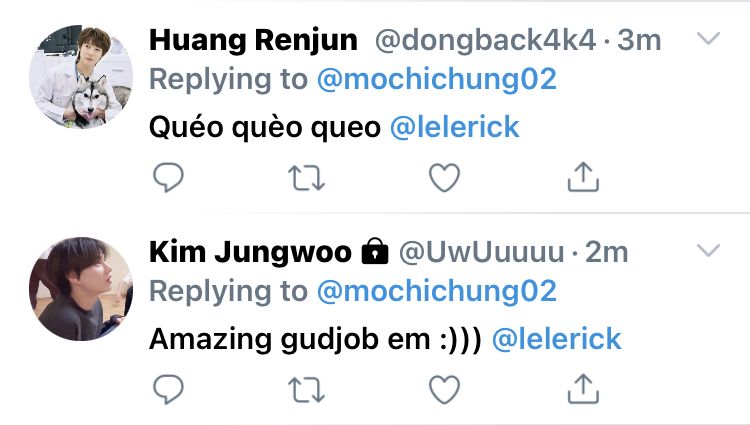Image resolution: width=750 pixels, height=425 pixels.
Task: Reply to Kim Jungwoo's tweet
Action: coord(168,389)
